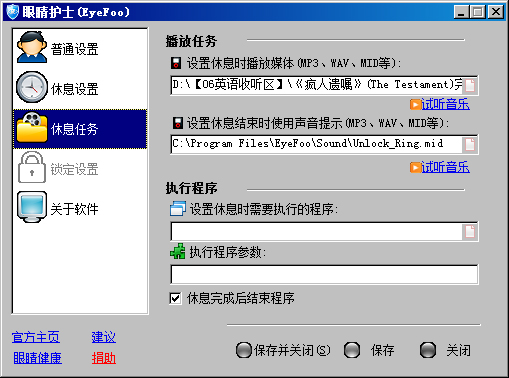Click orange play icon beside second 试听音乐
This screenshot has height=378, width=509.
point(415,167)
